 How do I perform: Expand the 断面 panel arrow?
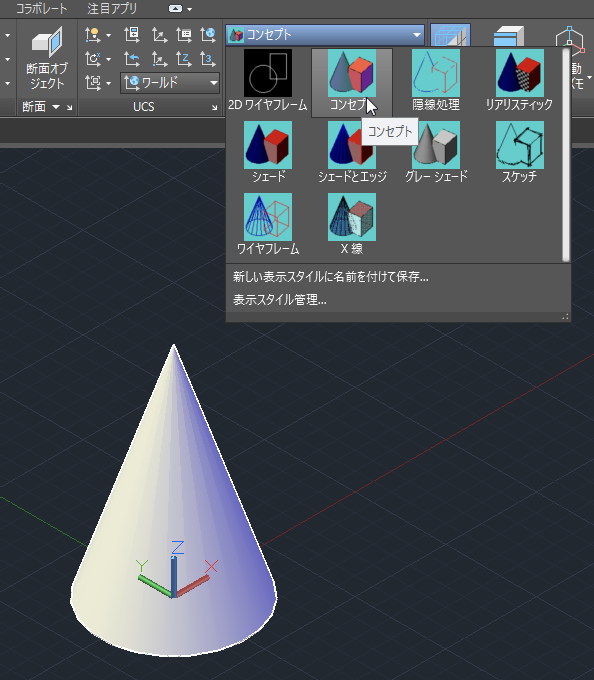click(x=56, y=106)
